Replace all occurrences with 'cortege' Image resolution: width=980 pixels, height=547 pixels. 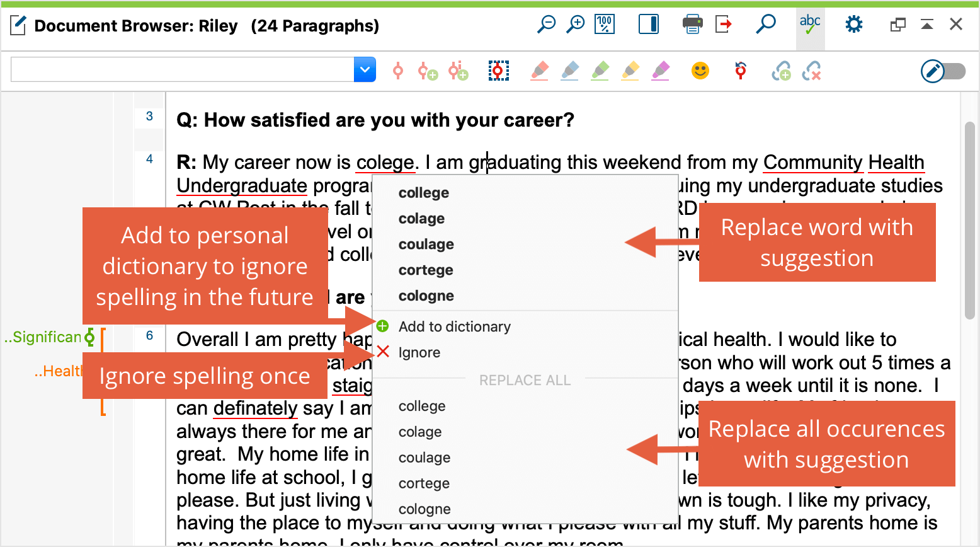424,484
